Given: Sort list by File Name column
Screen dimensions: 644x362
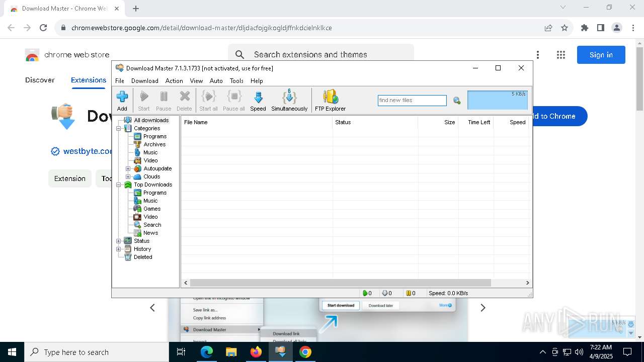Looking at the screenshot, I should coord(257,122).
